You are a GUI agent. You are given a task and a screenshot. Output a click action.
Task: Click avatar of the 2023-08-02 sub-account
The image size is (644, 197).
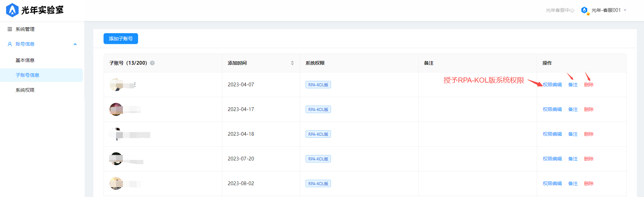[x=116, y=183]
